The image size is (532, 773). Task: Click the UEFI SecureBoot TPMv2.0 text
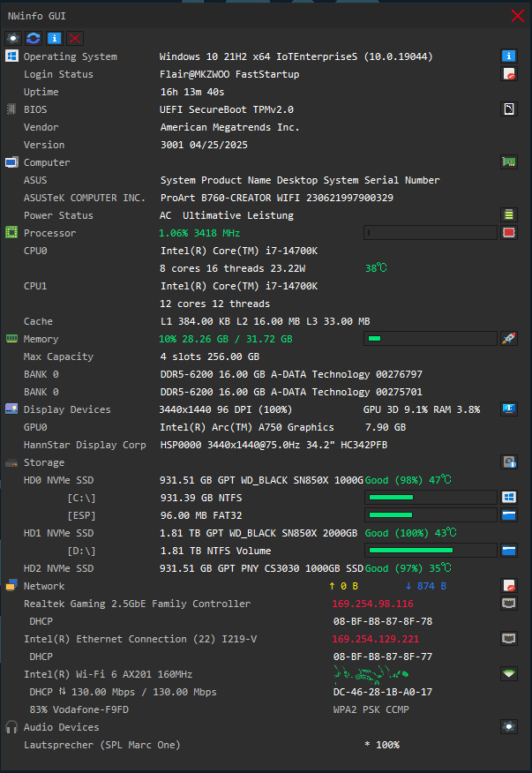click(227, 109)
